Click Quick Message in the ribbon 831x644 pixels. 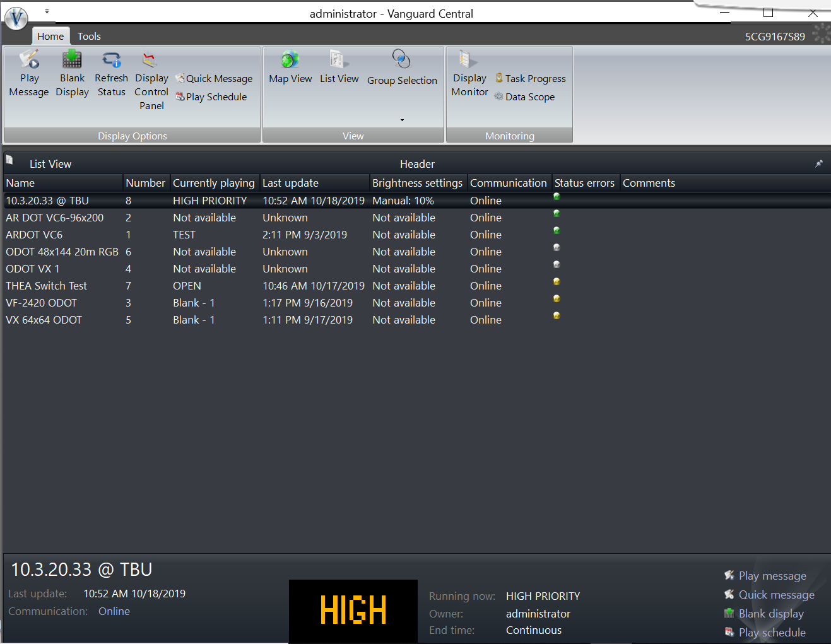pos(214,78)
